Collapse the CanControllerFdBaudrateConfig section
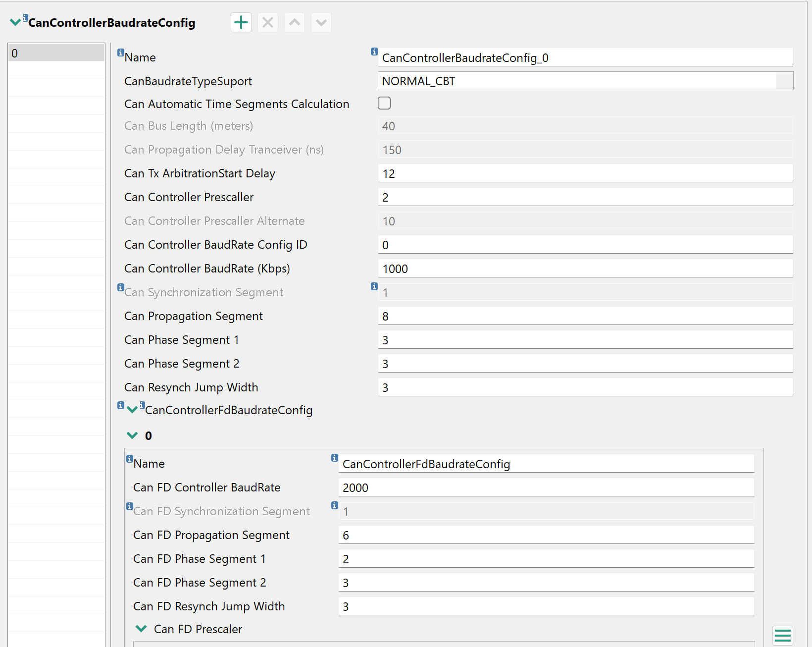The height and width of the screenshot is (647, 812). tap(132, 409)
